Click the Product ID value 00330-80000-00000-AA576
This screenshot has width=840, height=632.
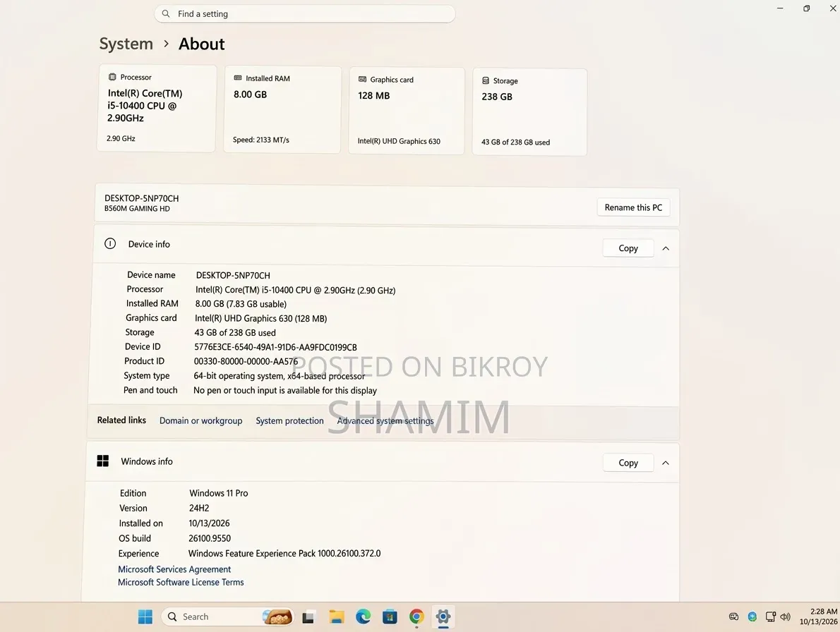246,362
